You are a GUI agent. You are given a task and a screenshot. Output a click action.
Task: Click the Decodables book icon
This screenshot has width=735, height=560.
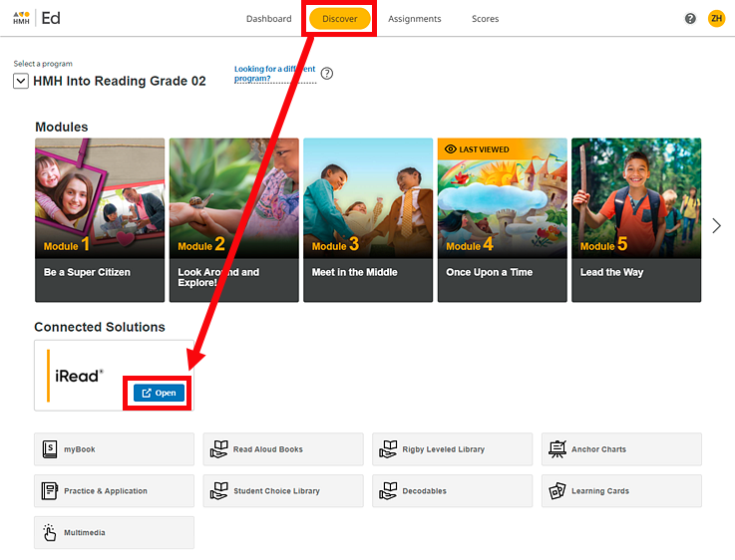388,490
